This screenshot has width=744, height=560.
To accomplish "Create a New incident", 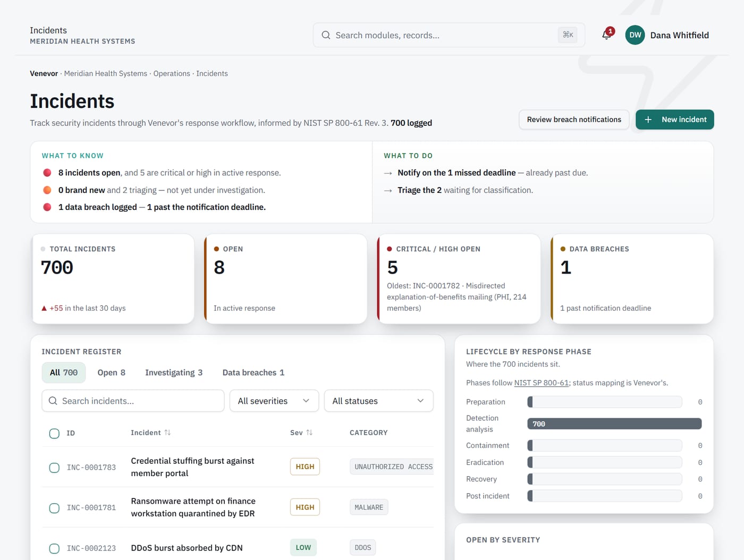I will [x=675, y=120].
